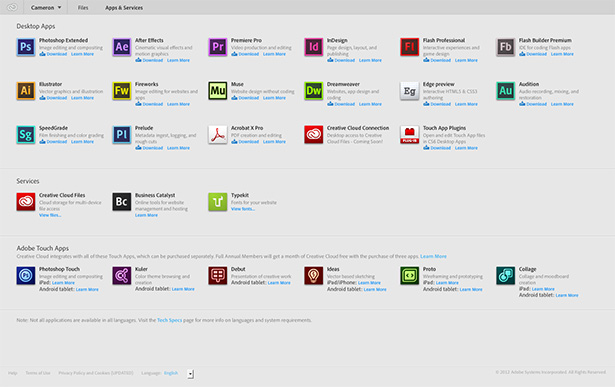Select the Fireworks Fw icon
This screenshot has height=387, width=615.
coord(122,91)
